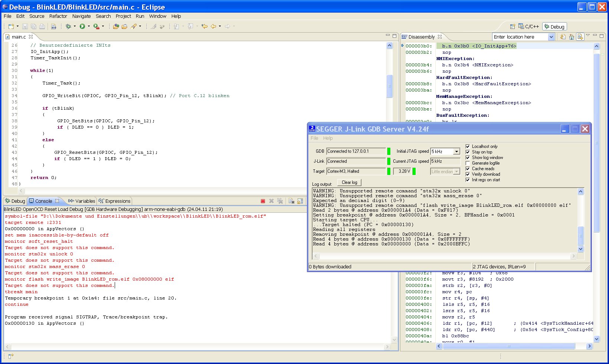
Task: Launch the Debug bug icon in toolbar
Action: [x=68, y=26]
